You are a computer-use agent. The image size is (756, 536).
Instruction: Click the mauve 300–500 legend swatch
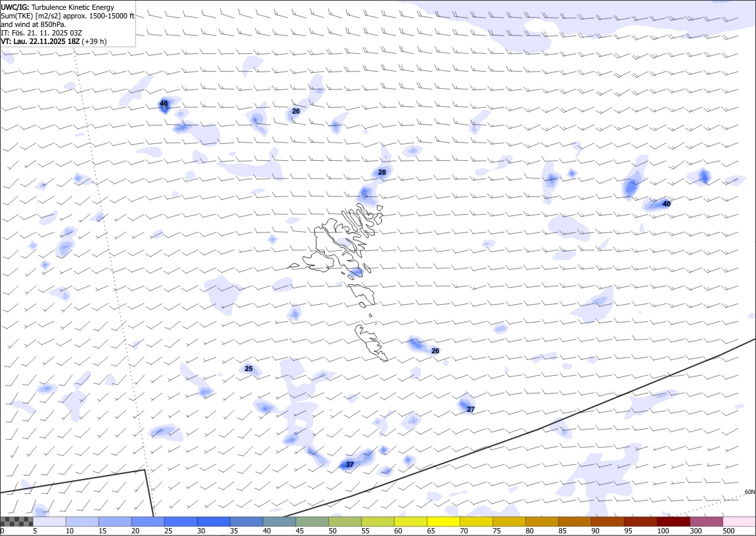pos(706,522)
